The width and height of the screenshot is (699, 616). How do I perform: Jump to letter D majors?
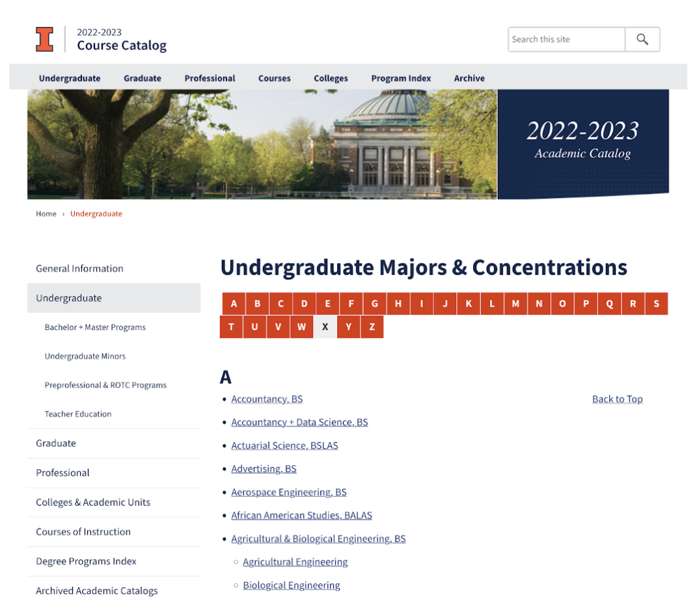tap(304, 303)
